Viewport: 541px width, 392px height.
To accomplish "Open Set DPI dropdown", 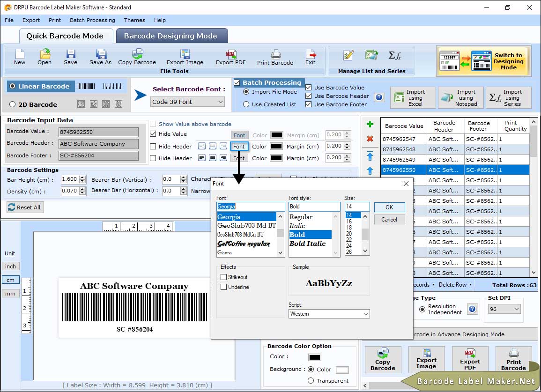I will tap(504, 309).
